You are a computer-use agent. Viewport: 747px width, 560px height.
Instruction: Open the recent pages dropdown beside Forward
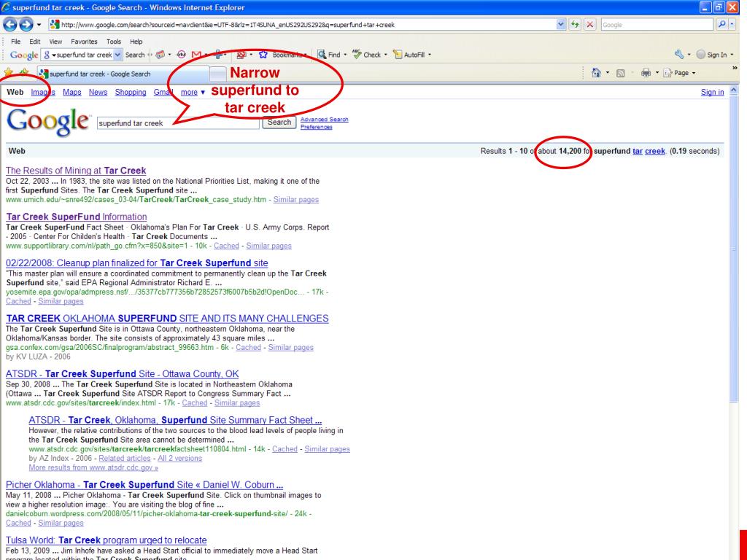39,25
